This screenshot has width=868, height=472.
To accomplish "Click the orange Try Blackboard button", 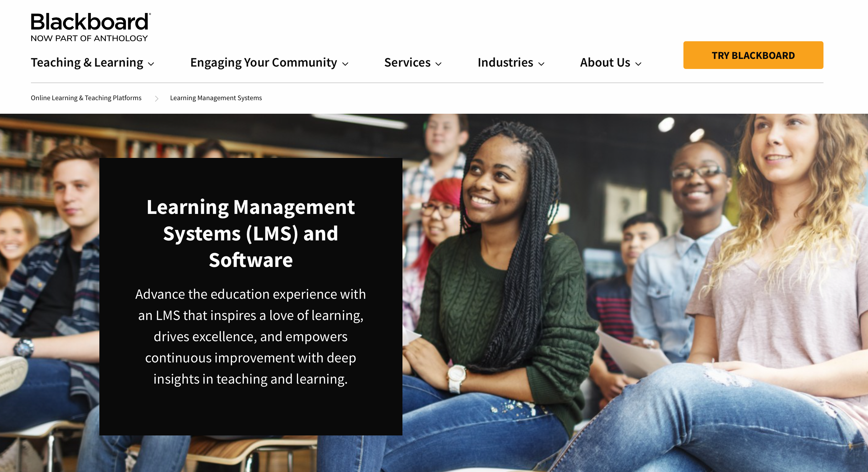I will point(753,55).
